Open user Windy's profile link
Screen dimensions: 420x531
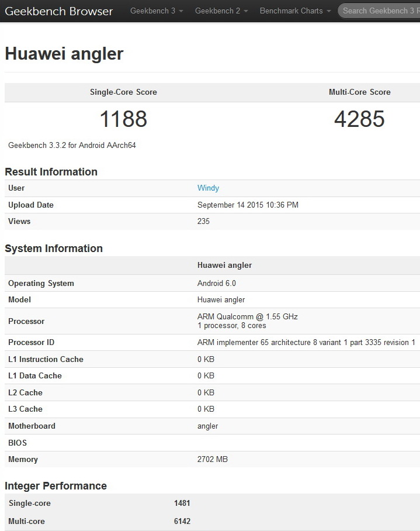pos(208,188)
